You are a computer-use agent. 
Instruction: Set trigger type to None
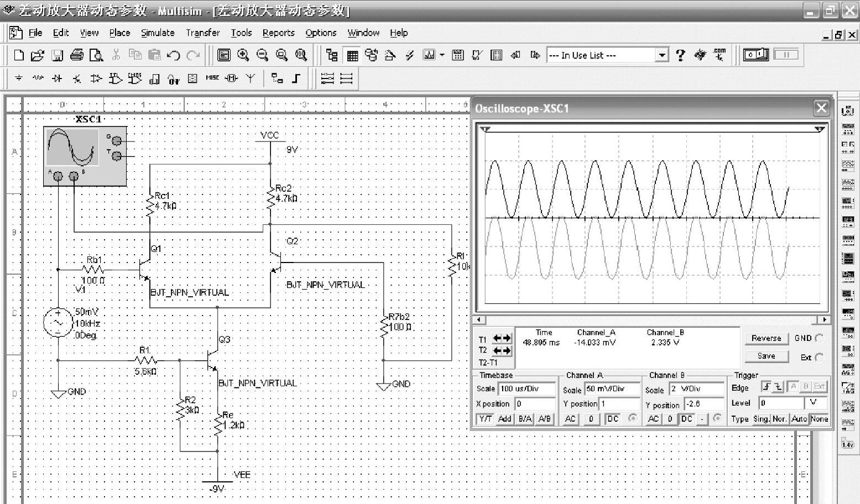tap(819, 419)
